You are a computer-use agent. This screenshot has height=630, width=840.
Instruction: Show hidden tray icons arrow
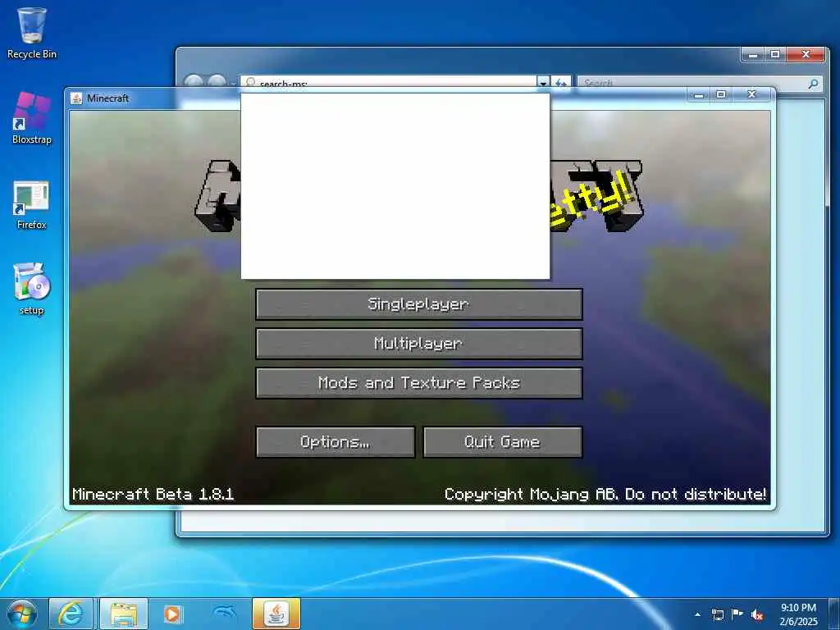click(x=697, y=614)
